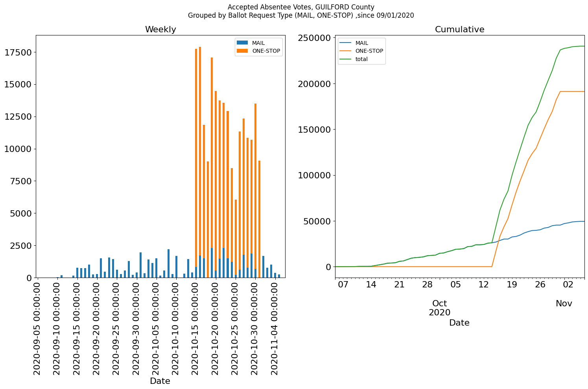Click the '2020-09-30 00:00:00' x-axis label
This screenshot has height=389, width=588.
pos(136,328)
